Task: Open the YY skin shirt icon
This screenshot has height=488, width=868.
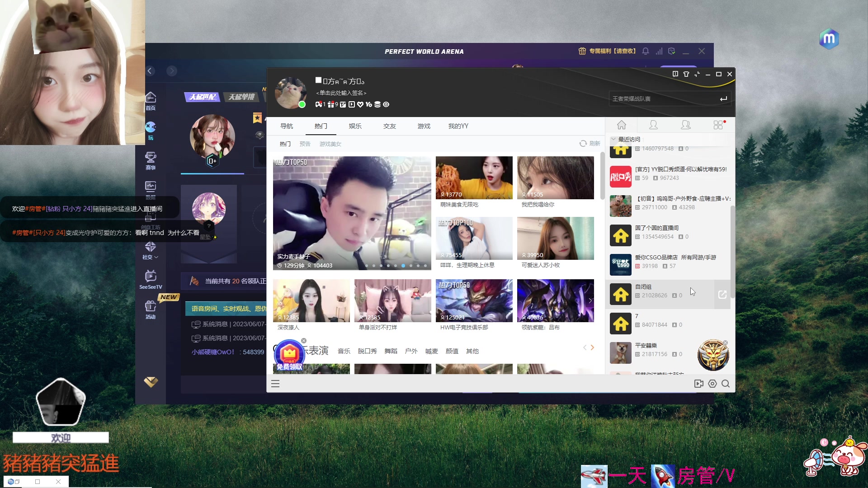Action: tap(686, 74)
